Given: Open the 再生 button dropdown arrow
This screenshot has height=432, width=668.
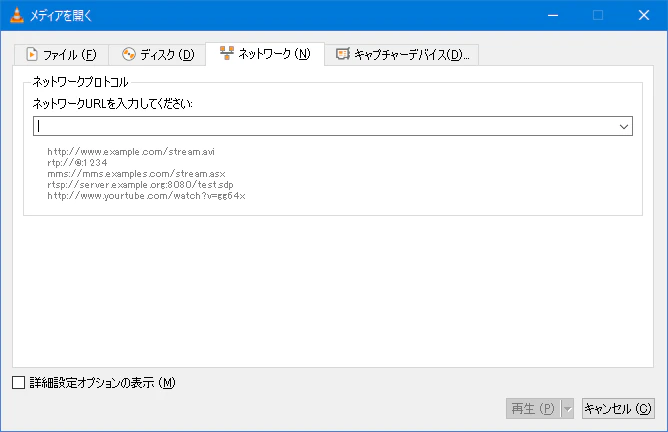Looking at the screenshot, I should click(567, 409).
